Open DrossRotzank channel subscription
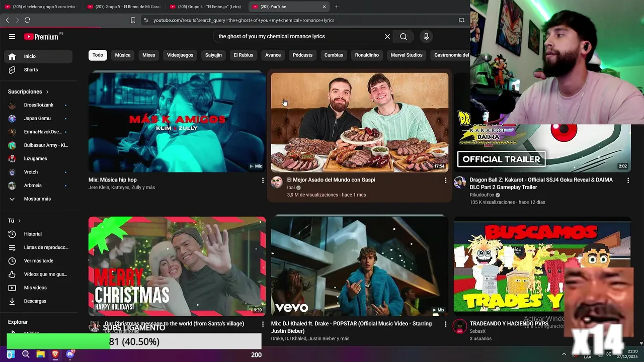Viewport: 644px width, 362px height. pyautogui.click(x=38, y=105)
